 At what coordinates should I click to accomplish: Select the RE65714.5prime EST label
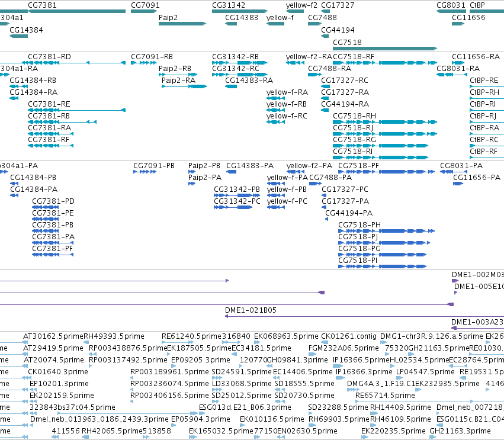click(x=385, y=396)
